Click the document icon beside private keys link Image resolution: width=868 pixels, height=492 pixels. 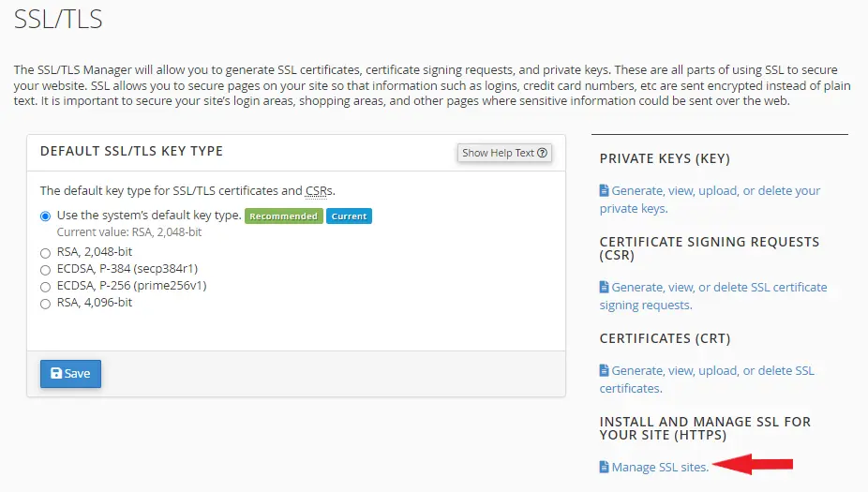coord(605,190)
